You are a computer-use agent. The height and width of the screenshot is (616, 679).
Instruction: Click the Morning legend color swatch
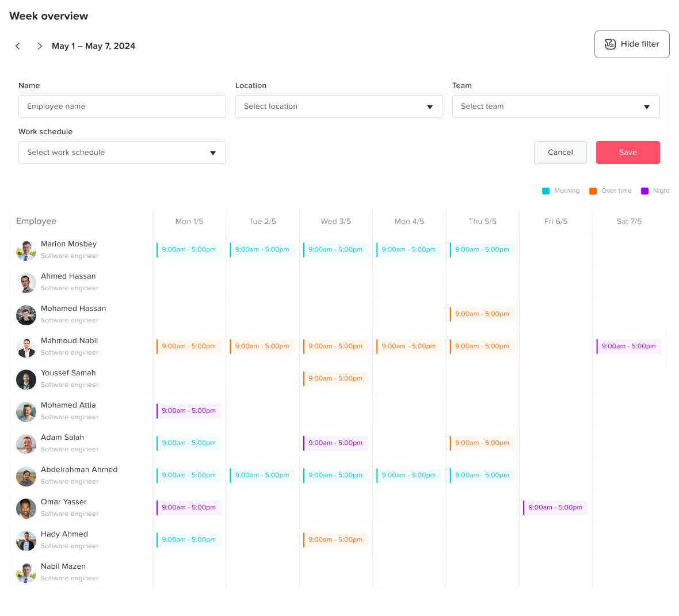(x=546, y=191)
